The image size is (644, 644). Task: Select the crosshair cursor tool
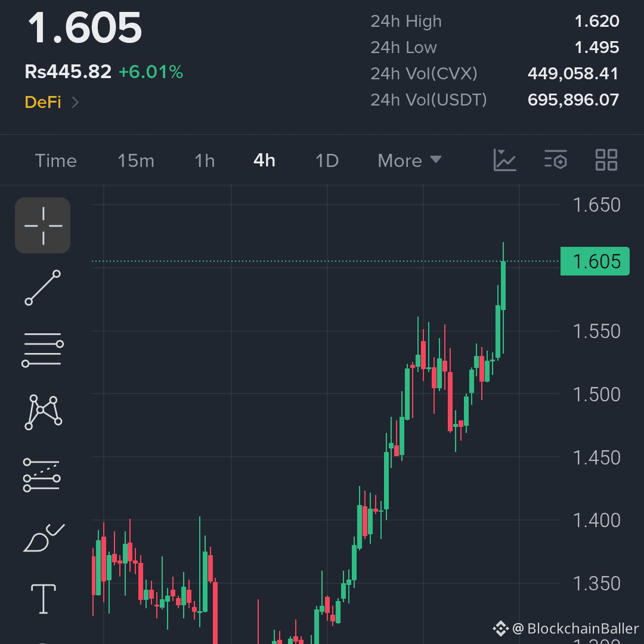[x=43, y=225]
